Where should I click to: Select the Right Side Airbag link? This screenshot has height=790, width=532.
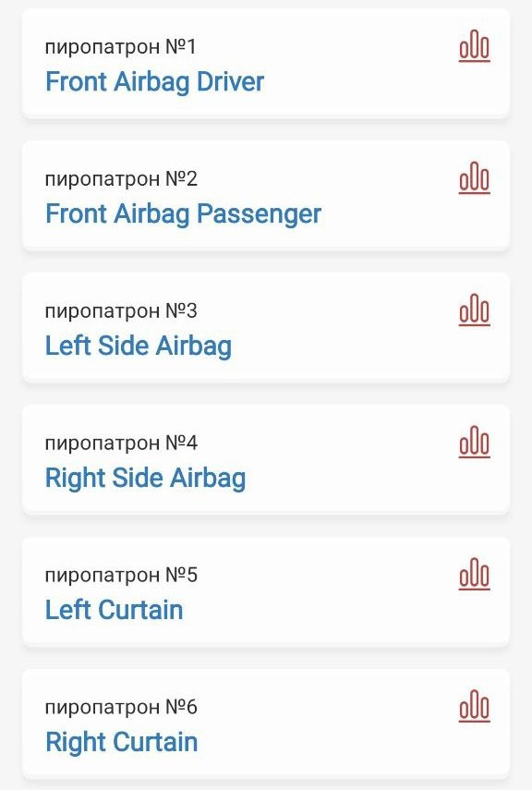pyautogui.click(x=146, y=478)
